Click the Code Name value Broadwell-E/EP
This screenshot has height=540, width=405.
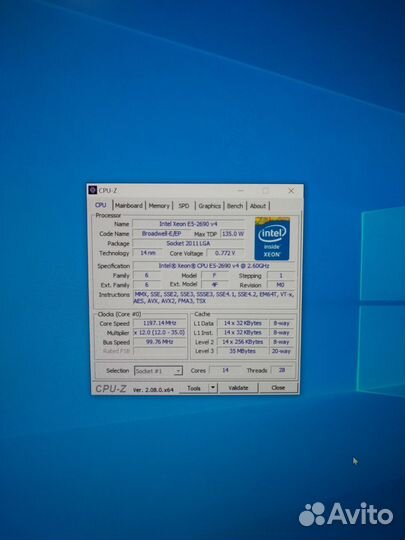(162, 233)
